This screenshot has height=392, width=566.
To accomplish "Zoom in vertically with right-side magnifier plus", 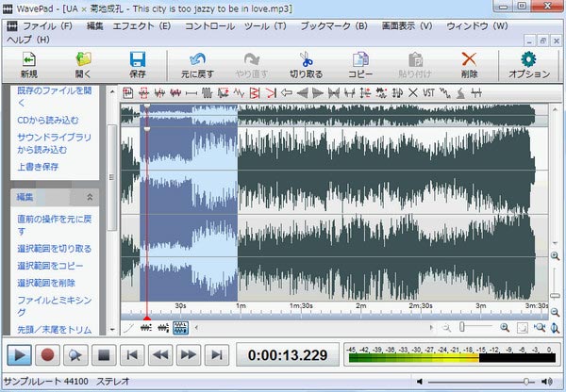I will [x=556, y=255].
